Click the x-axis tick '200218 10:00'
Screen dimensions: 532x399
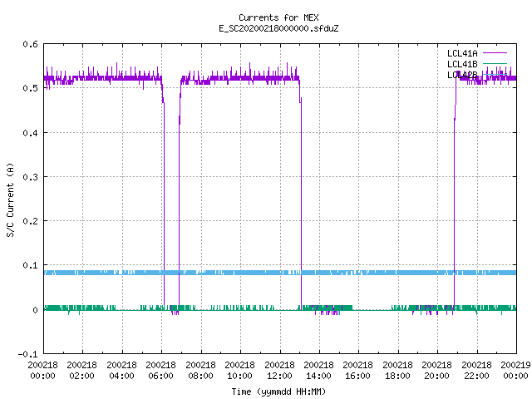[240, 370]
